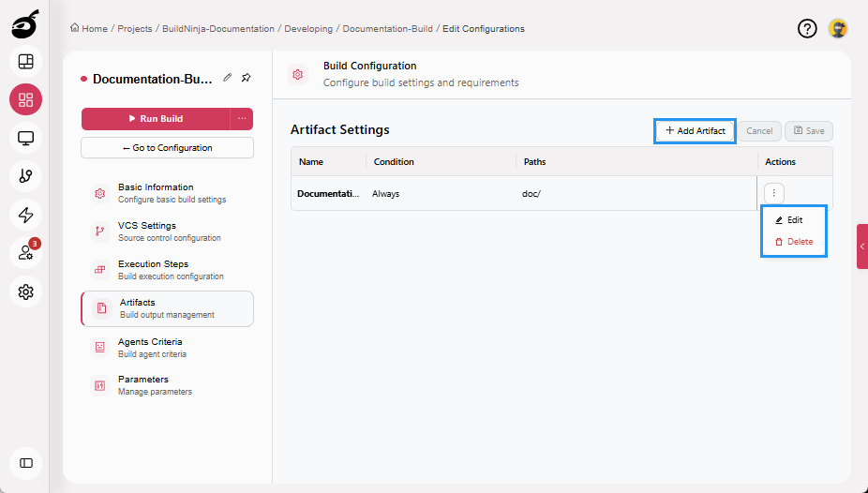
Task: Open VCS Settings section
Action: 167,232
